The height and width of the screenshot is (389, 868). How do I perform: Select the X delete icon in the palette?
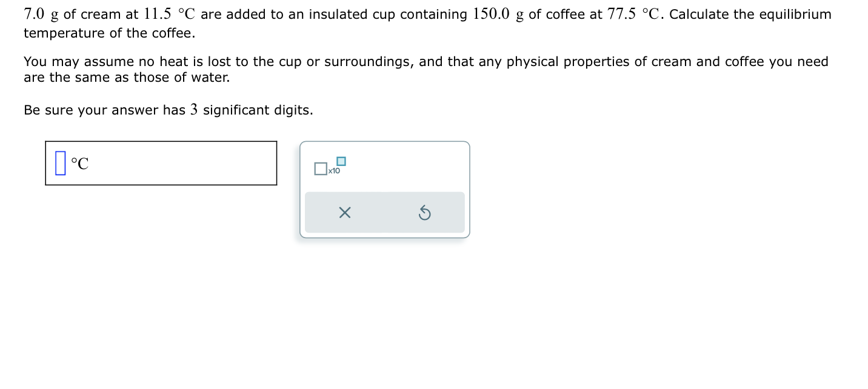point(345,213)
